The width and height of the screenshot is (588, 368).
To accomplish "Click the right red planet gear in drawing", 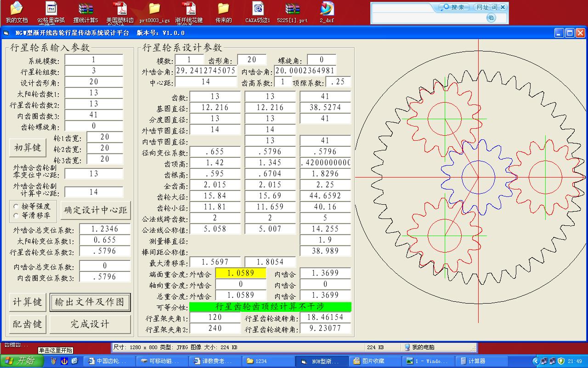I will click(x=545, y=177).
